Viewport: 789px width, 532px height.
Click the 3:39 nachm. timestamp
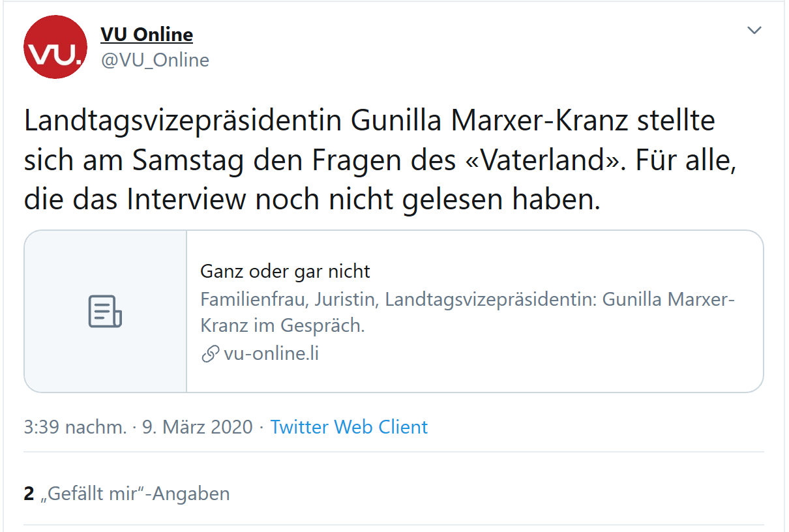75,427
